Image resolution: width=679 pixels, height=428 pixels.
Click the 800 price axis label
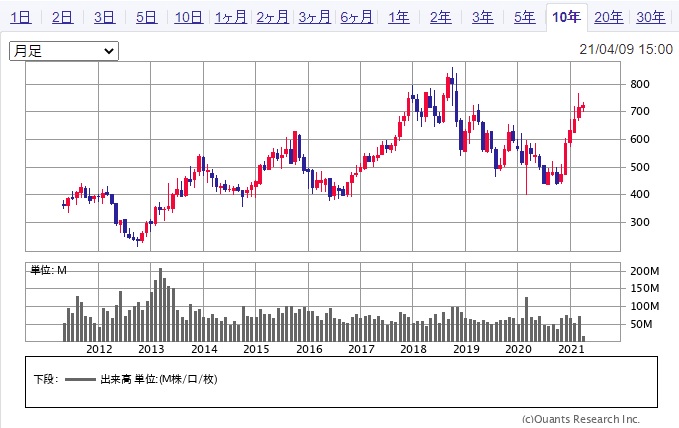[640, 84]
